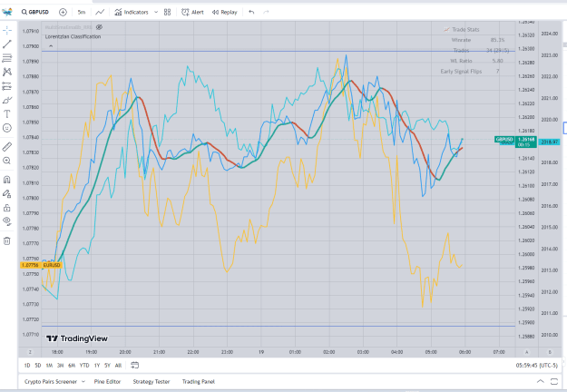Set range to 1Y
567x392 pixels.
[x=97, y=366]
